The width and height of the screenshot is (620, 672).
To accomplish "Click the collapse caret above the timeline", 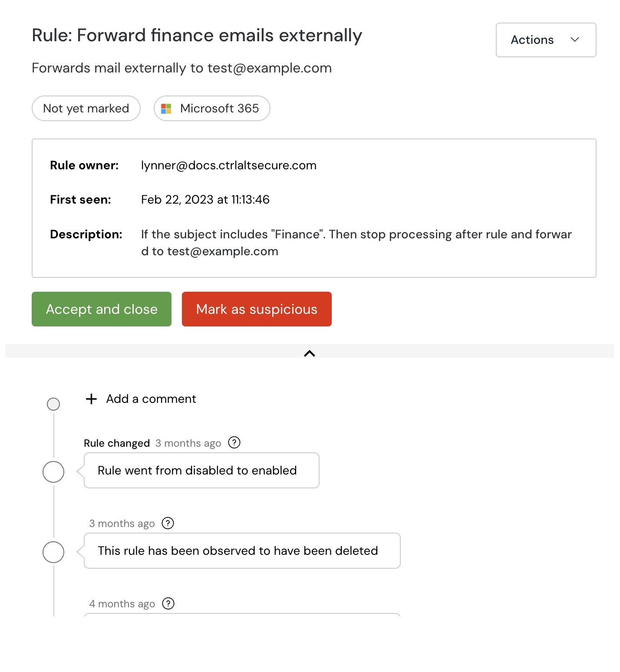I will 310,353.
